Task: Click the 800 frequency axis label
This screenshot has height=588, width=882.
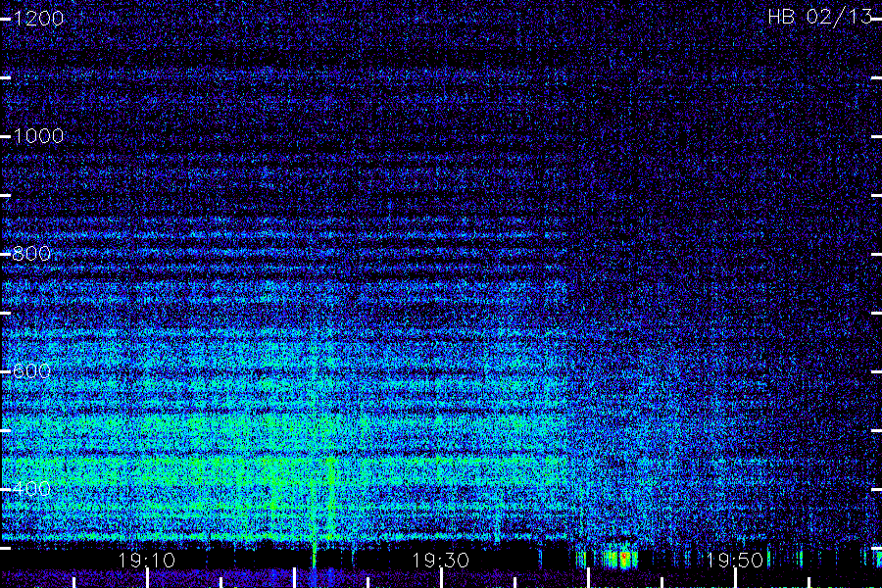Action: pos(31,253)
